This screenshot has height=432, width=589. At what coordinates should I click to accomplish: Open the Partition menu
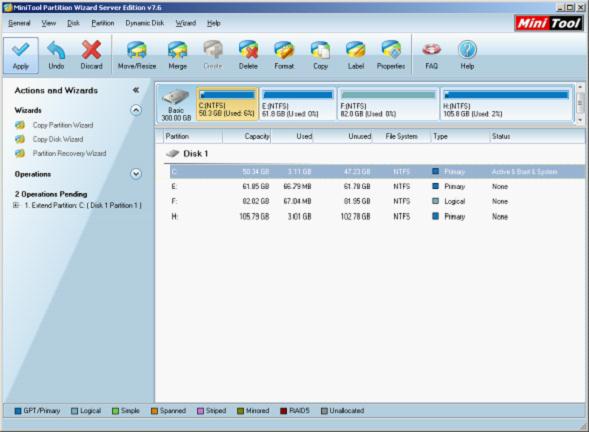(x=103, y=23)
